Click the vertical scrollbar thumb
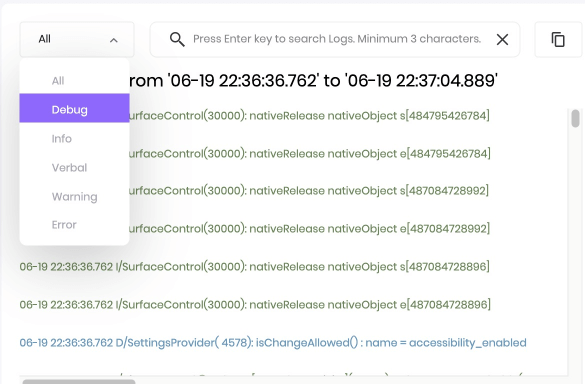Image resolution: width=585 pixels, height=384 pixels. click(575, 118)
